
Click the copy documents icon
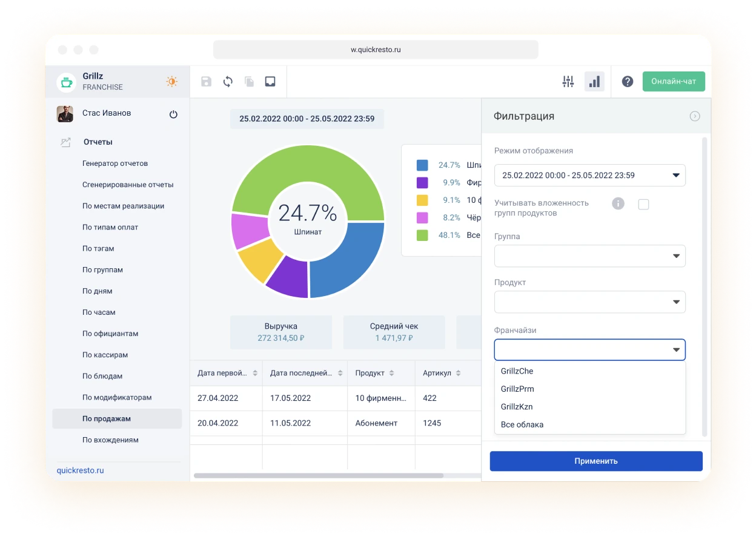point(249,82)
